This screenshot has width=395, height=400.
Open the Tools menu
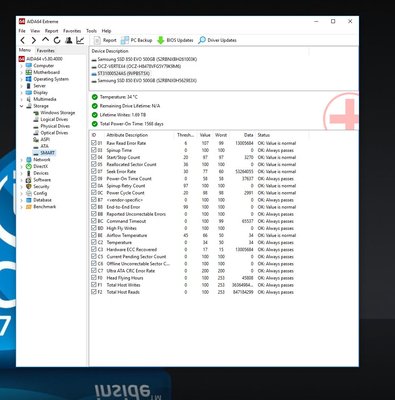coord(91,31)
